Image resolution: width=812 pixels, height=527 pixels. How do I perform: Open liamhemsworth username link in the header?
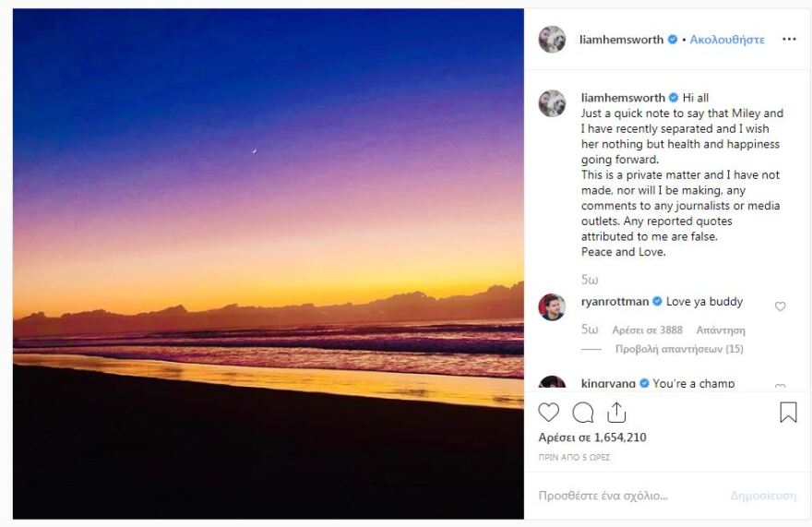coord(621,40)
